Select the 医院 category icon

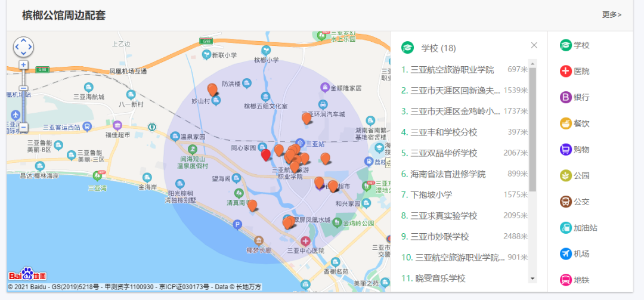pyautogui.click(x=565, y=71)
